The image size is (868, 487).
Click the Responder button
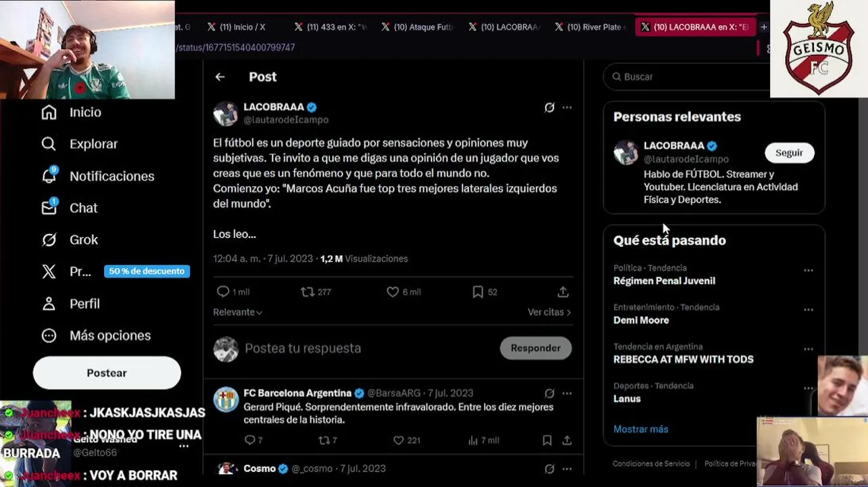tap(535, 348)
